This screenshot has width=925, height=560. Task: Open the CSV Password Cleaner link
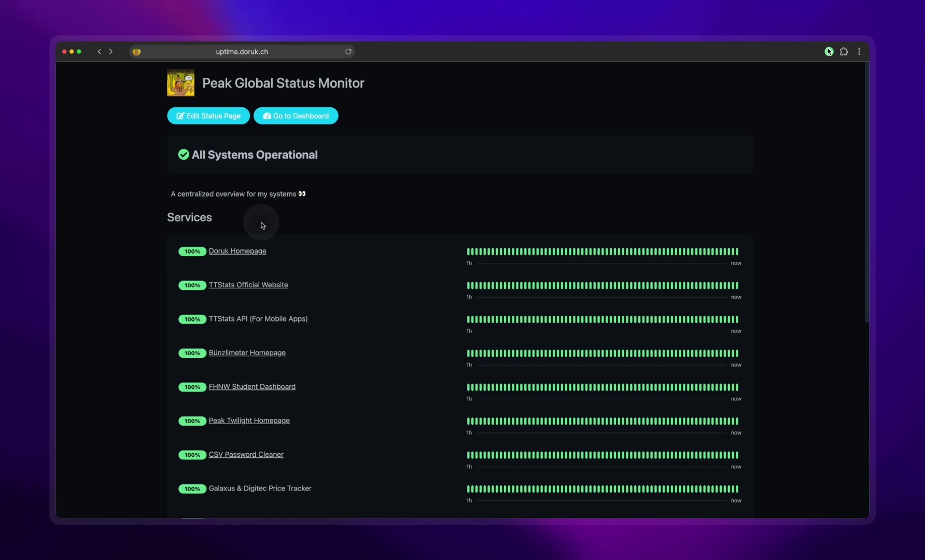[246, 455]
